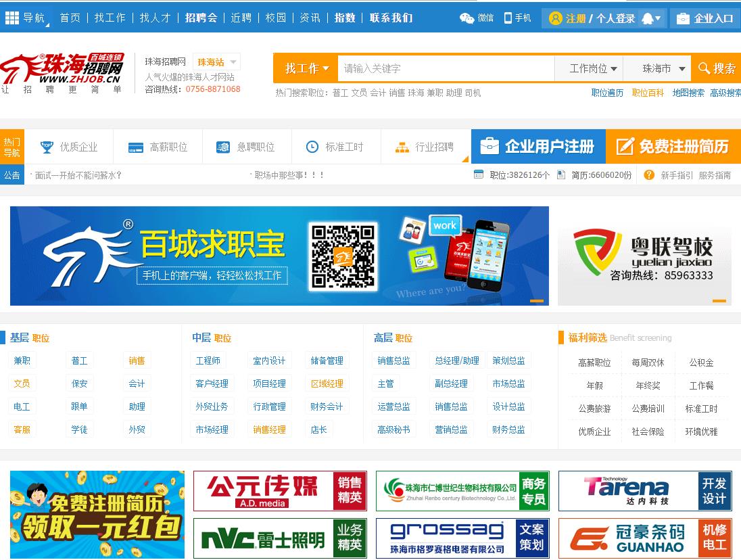Select the 区域经理 job category
Screen dimensions: 741x560
click(x=327, y=383)
